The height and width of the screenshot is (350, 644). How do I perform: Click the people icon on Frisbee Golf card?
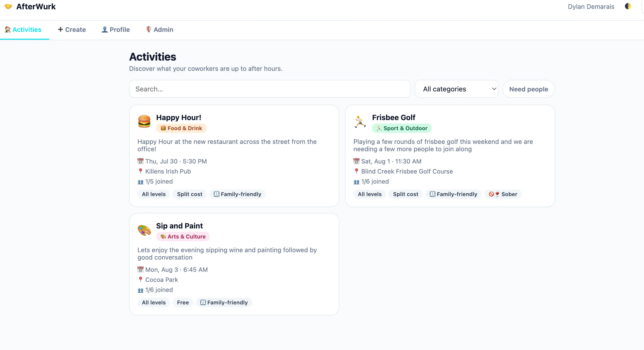point(356,182)
